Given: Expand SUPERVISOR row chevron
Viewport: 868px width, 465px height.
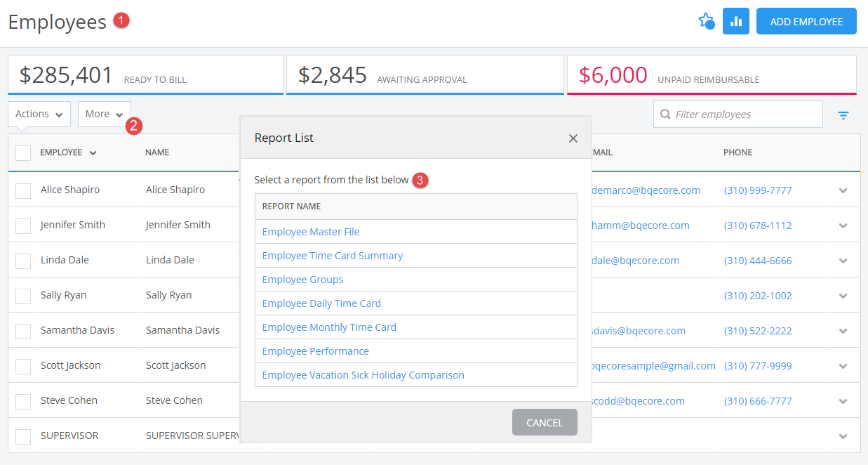Looking at the screenshot, I should click(843, 436).
